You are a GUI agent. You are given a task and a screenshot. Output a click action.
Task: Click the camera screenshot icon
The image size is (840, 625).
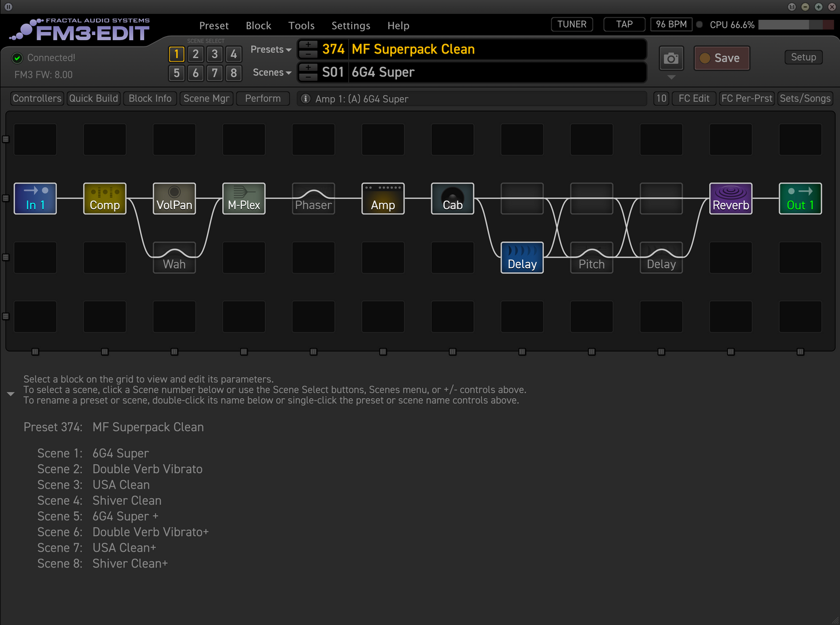(x=671, y=58)
